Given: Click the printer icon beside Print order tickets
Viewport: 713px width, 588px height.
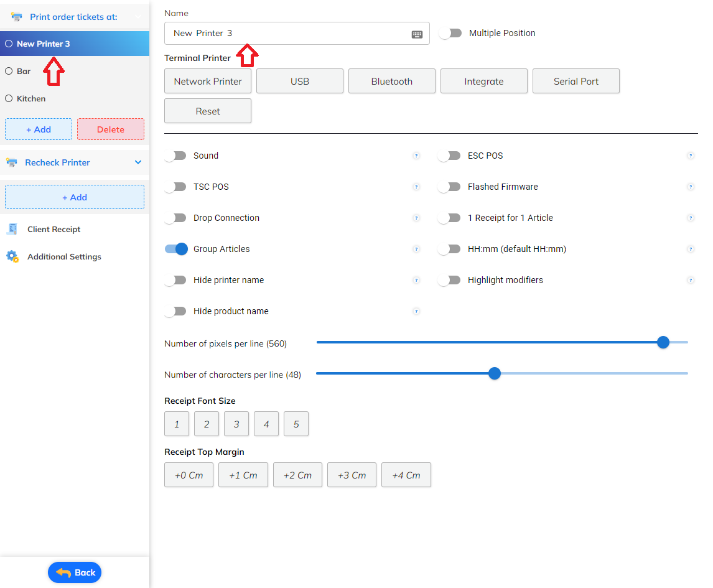Looking at the screenshot, I should click(x=16, y=17).
